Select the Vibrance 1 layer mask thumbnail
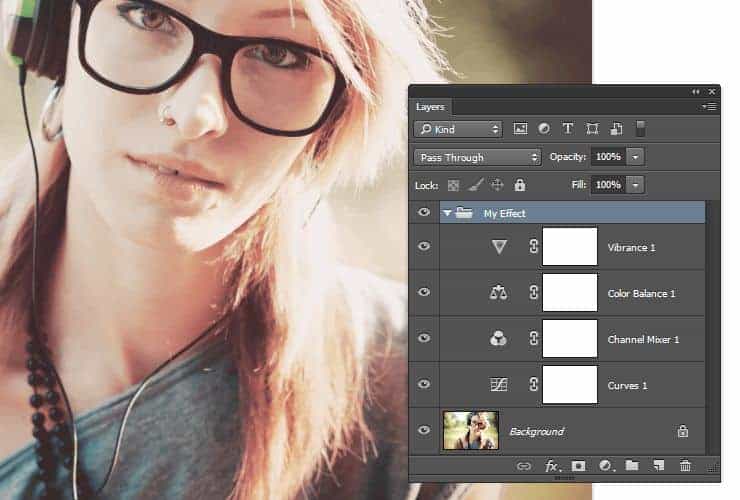Viewport: 740px width, 500px height. click(x=570, y=246)
